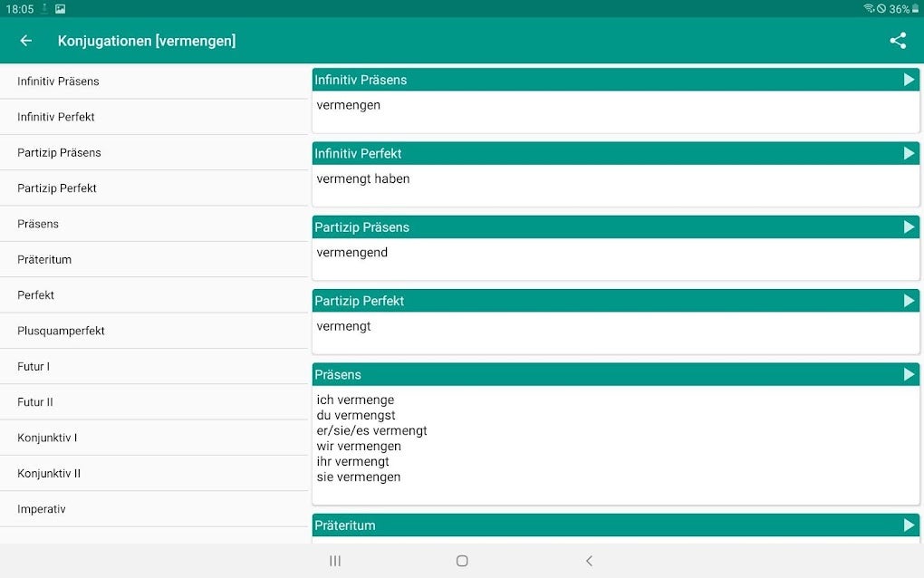Select Imperativ in the sidebar

click(x=41, y=508)
